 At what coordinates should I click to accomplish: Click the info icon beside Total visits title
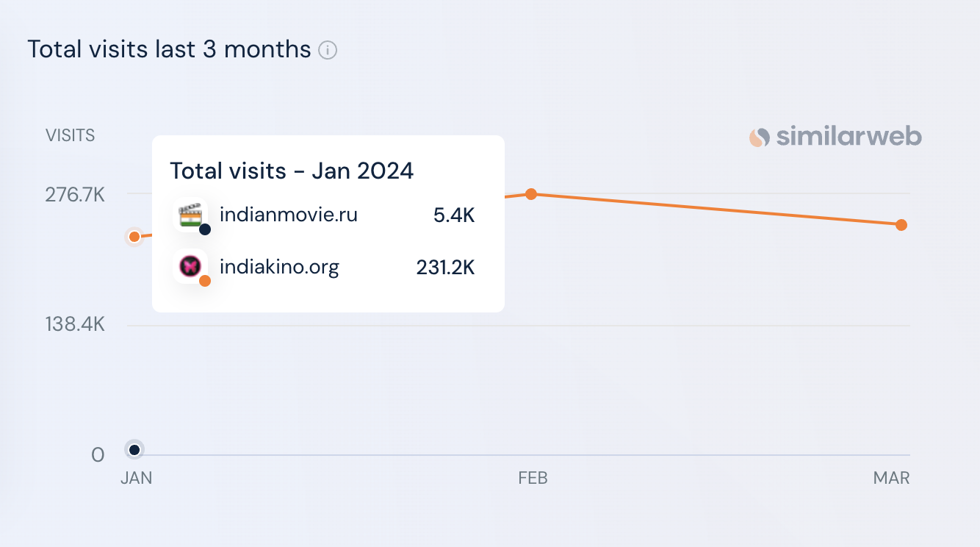tap(328, 51)
